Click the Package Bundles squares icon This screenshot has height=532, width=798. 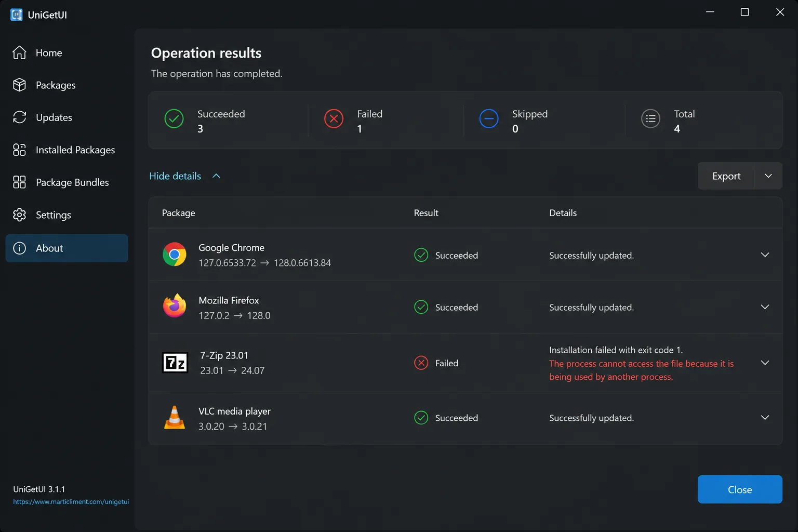click(19, 182)
